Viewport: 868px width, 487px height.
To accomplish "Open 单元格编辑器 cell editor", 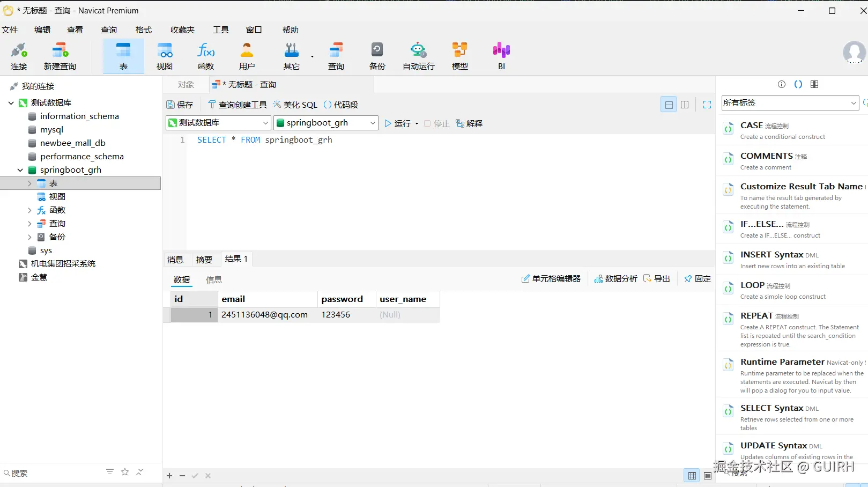I will pyautogui.click(x=551, y=279).
